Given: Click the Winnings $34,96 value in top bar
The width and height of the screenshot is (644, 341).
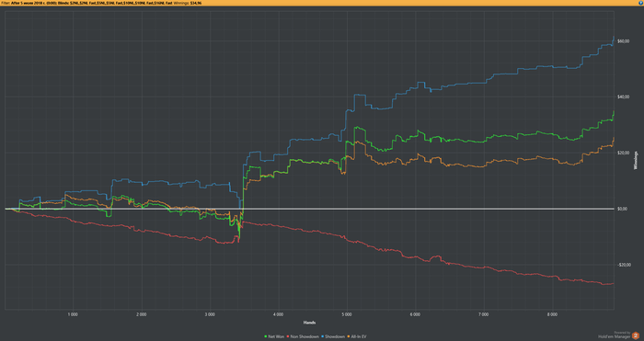Looking at the screenshot, I should (188, 3).
